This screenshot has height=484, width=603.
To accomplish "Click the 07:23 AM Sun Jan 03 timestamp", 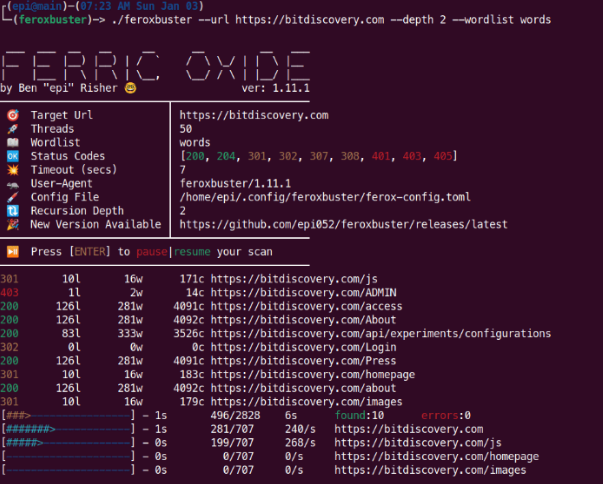I will click(139, 6).
